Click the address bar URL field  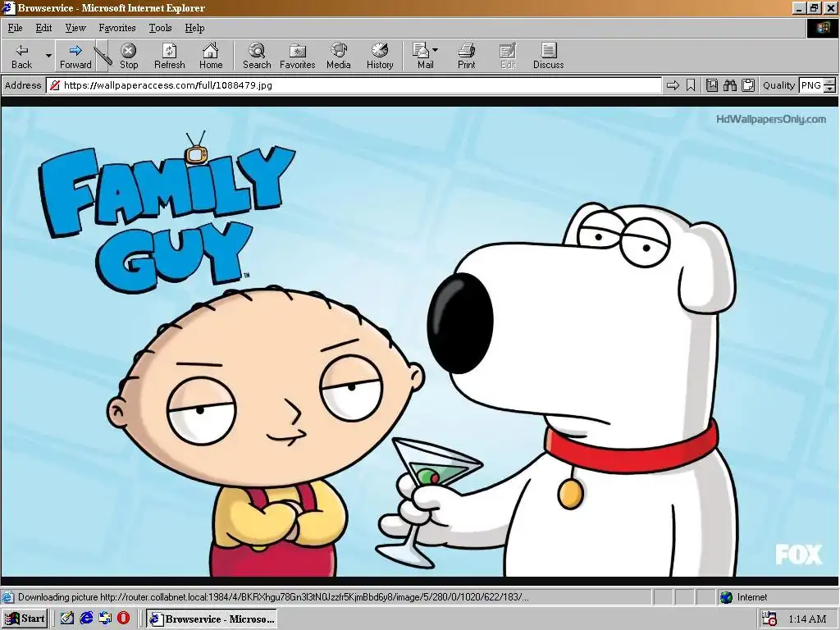tap(354, 85)
